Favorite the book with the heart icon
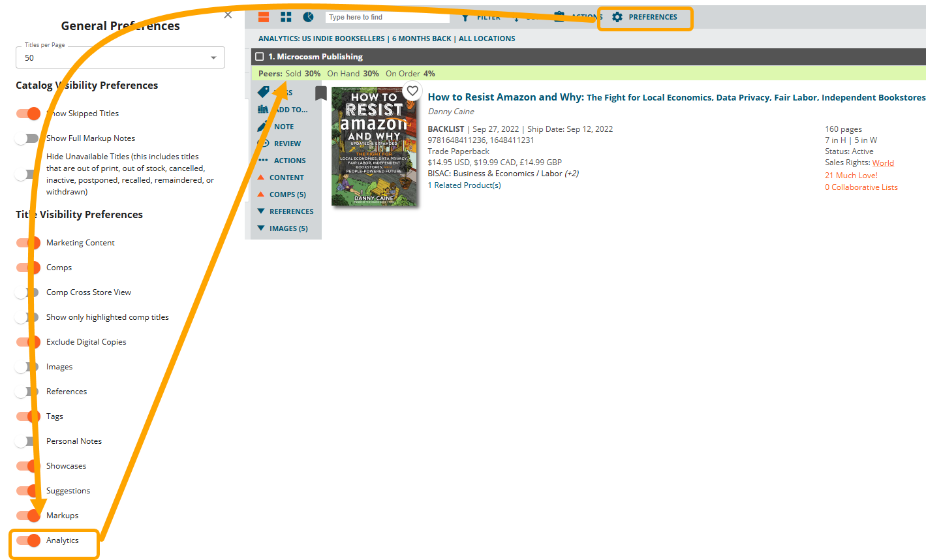The image size is (926, 560). (412, 91)
